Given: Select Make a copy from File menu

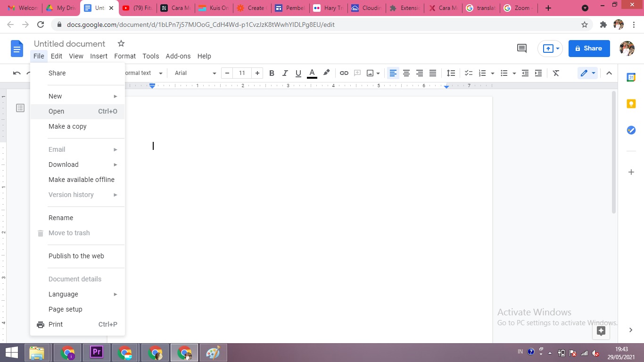Looking at the screenshot, I should (67, 126).
